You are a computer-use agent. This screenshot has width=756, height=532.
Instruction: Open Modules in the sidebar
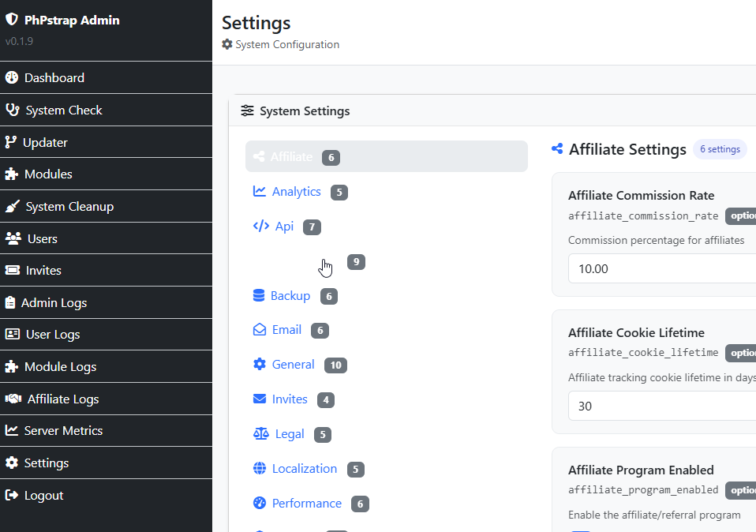click(106, 174)
